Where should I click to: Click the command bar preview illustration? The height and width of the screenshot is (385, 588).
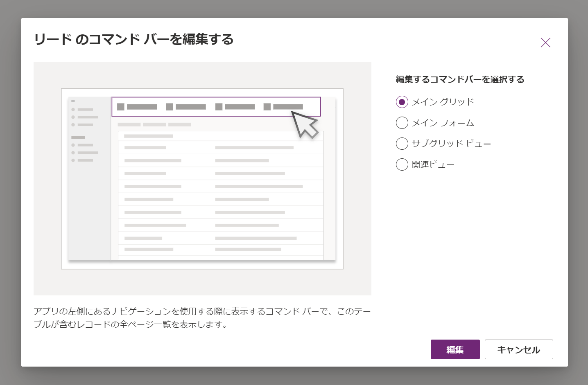coord(202,179)
